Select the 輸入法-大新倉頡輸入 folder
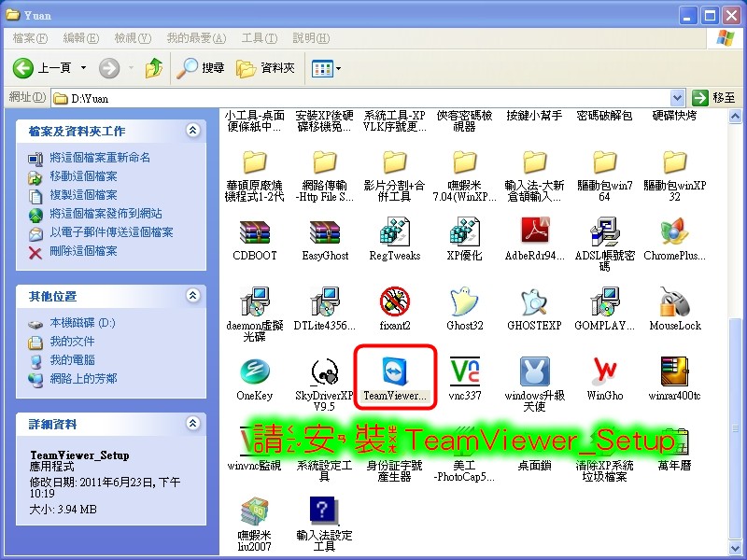The height and width of the screenshot is (560, 747). pyautogui.click(x=534, y=162)
